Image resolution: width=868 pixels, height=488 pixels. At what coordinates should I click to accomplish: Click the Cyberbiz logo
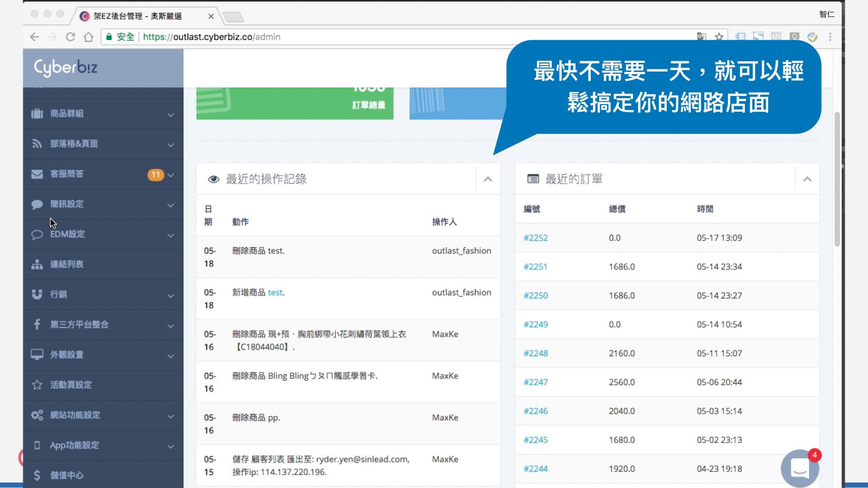(x=66, y=67)
